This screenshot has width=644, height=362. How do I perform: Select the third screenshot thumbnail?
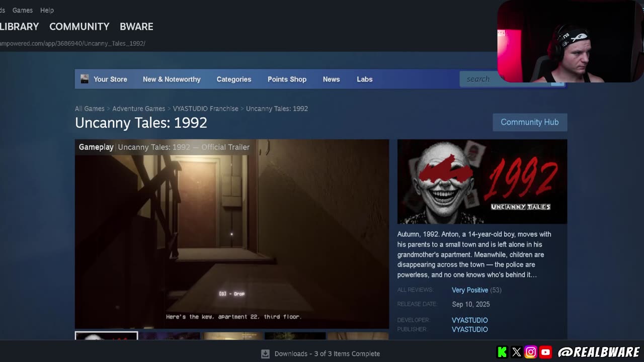pos(233,336)
